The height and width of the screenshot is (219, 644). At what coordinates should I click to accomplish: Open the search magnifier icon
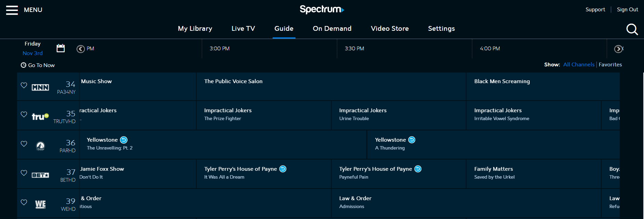632,29
